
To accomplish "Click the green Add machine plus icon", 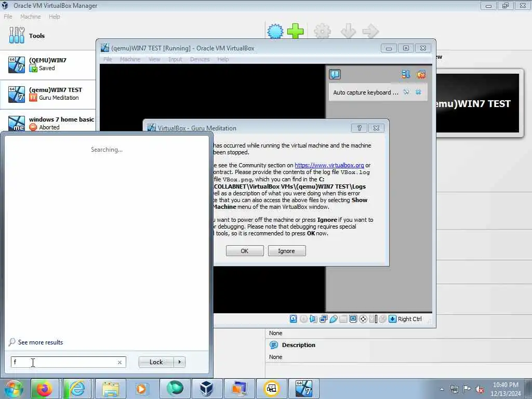I will click(295, 31).
